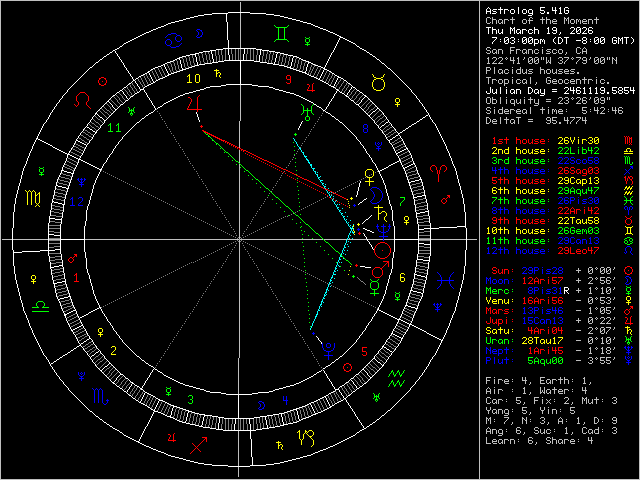Click the large blue Neptune trident in the wheel
640x480 pixels.
click(384, 231)
